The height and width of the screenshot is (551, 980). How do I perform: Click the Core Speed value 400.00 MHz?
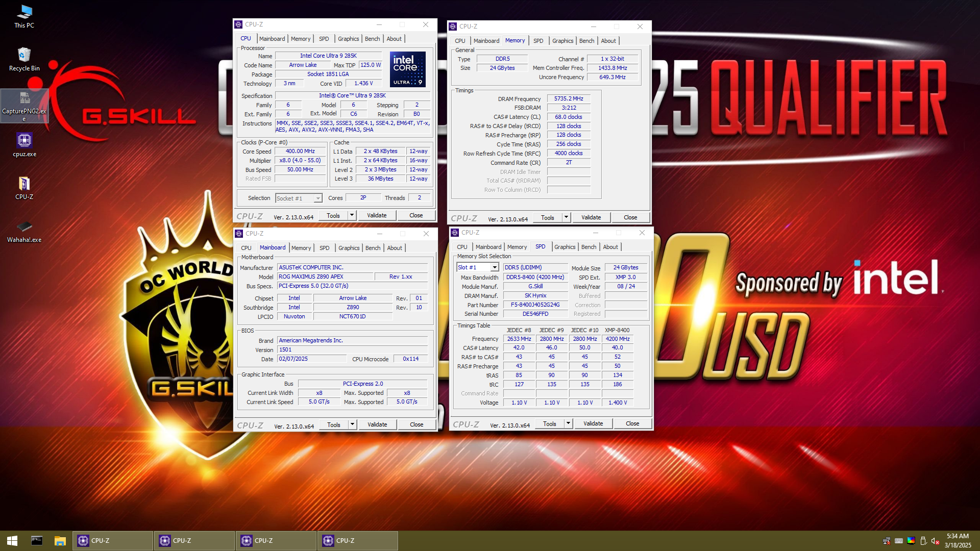300,151
